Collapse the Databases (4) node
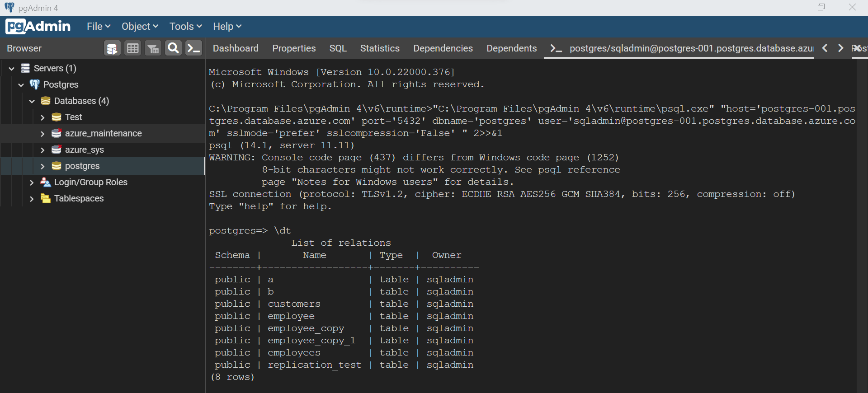Viewport: 868px width, 393px height. coord(32,101)
